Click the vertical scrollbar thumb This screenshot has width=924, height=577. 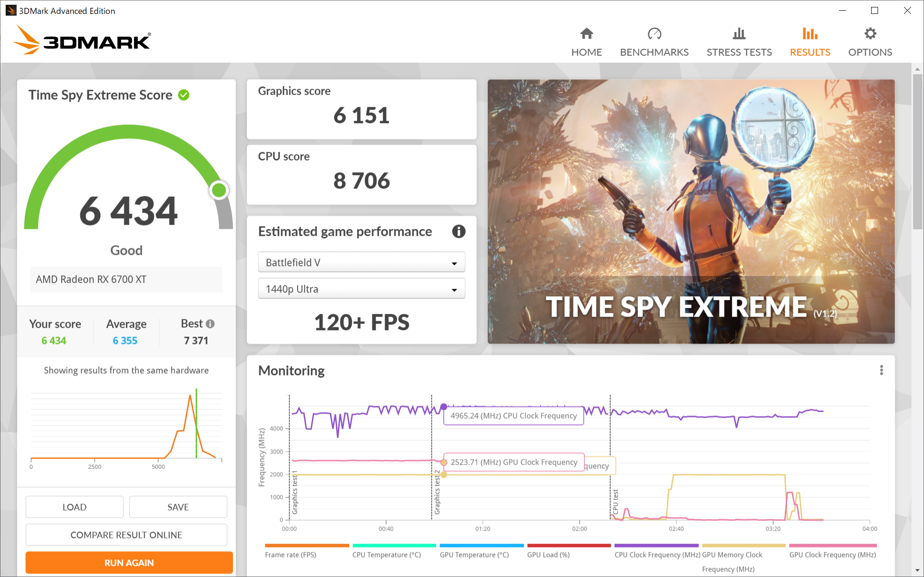pyautogui.click(x=917, y=151)
